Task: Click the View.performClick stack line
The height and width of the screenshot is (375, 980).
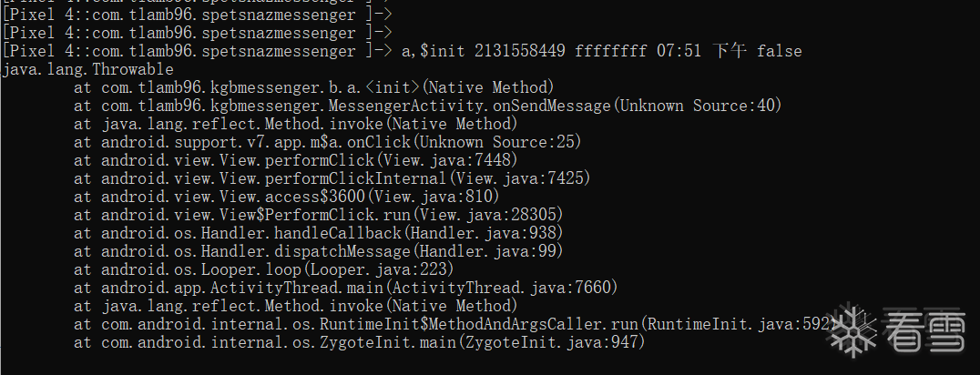Action: [x=296, y=160]
